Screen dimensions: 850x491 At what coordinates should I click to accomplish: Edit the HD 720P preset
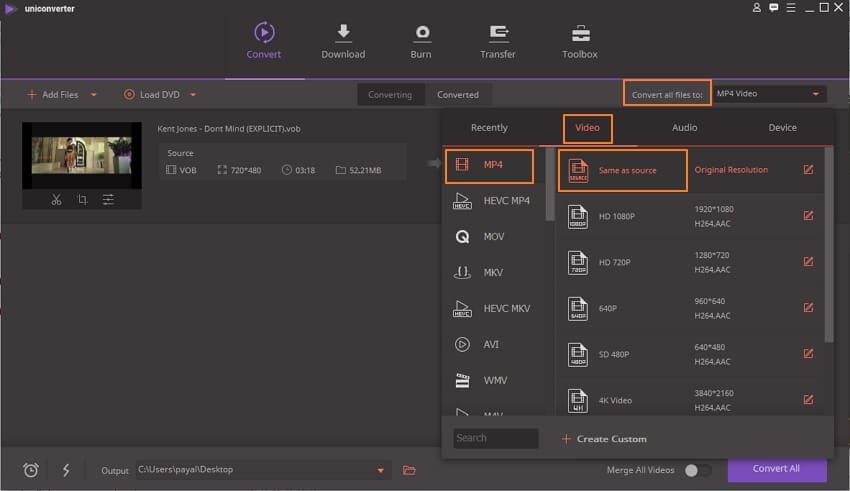tap(808, 262)
